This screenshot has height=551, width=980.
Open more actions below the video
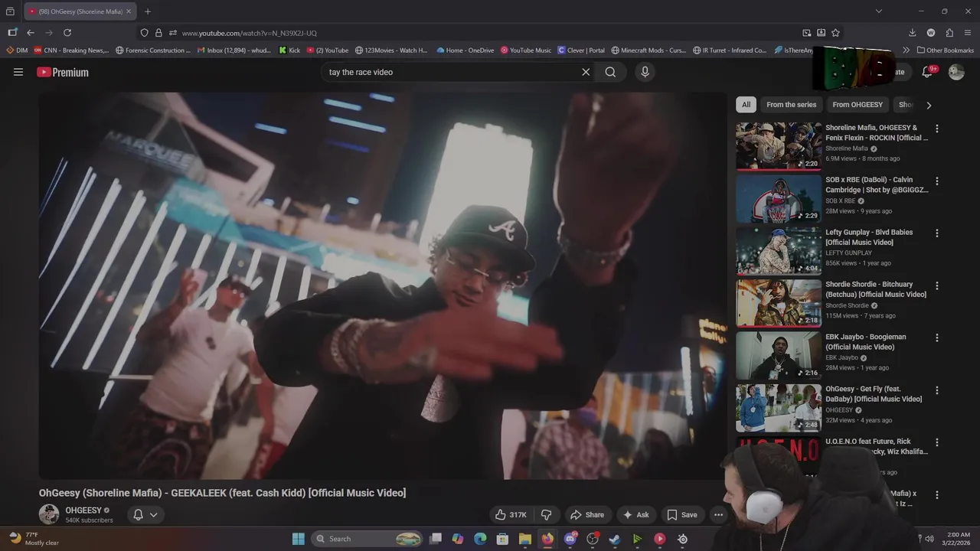(718, 515)
